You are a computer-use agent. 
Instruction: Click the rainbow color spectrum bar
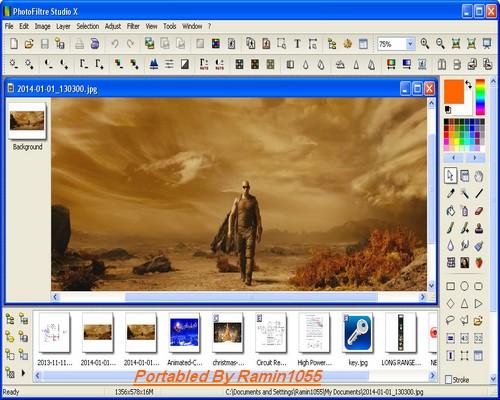[x=480, y=97]
